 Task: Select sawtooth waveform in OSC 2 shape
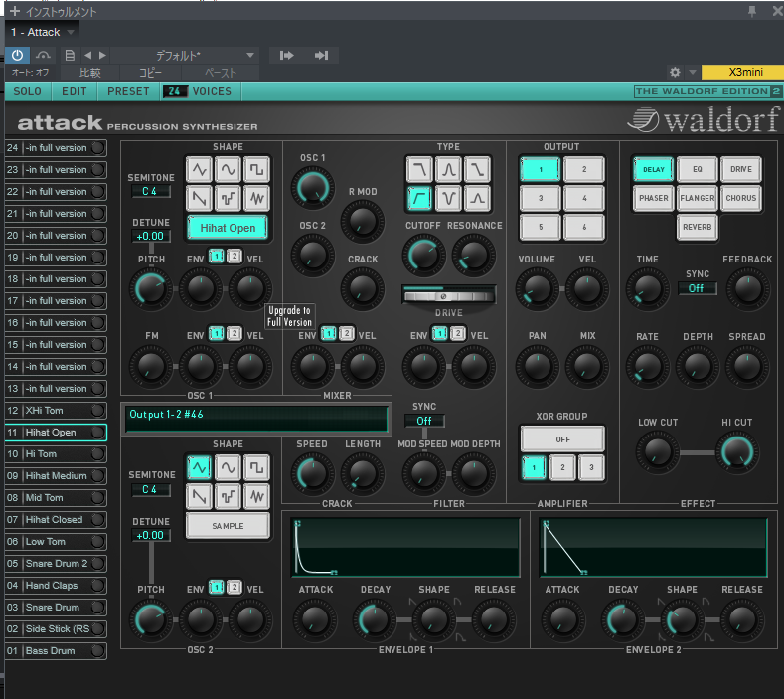click(200, 497)
